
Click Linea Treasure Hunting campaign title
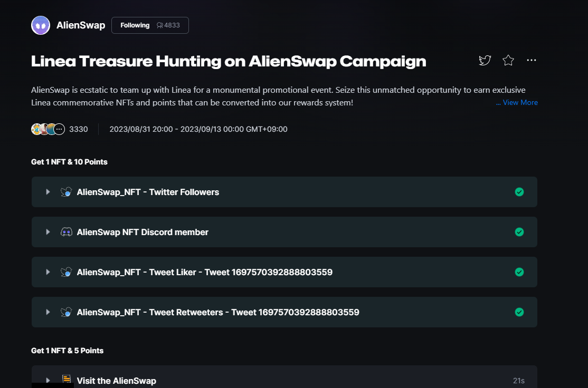tap(229, 62)
